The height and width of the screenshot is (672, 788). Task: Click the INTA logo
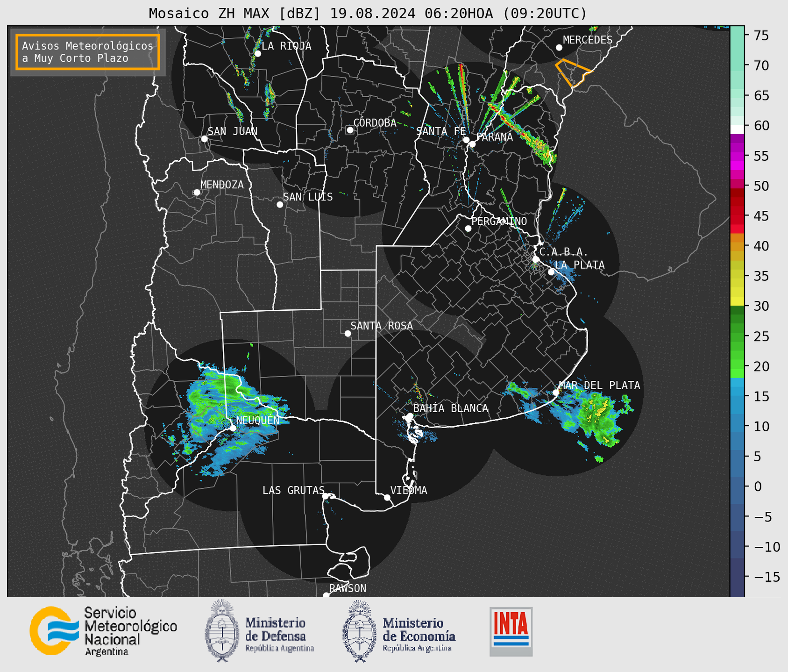coord(511,631)
